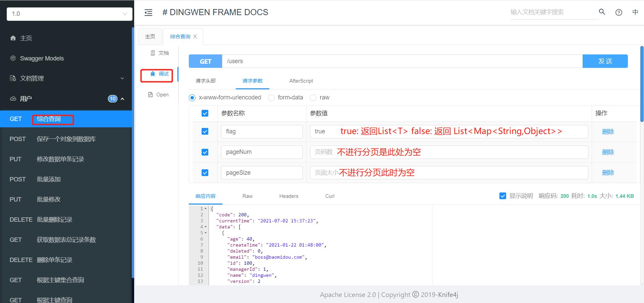
Task: Select GET 根据主键集合查询 entry
Action: [x=66, y=280]
